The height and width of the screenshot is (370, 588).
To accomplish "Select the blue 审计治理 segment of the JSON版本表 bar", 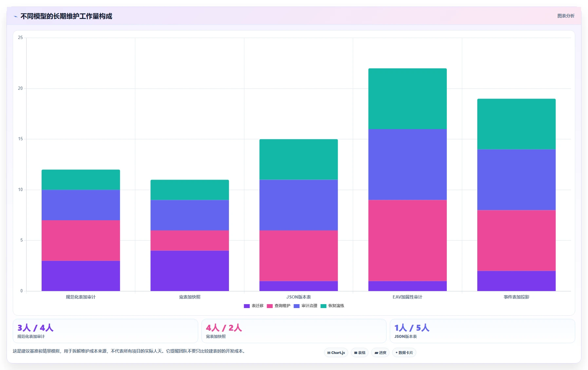I will click(x=299, y=205).
